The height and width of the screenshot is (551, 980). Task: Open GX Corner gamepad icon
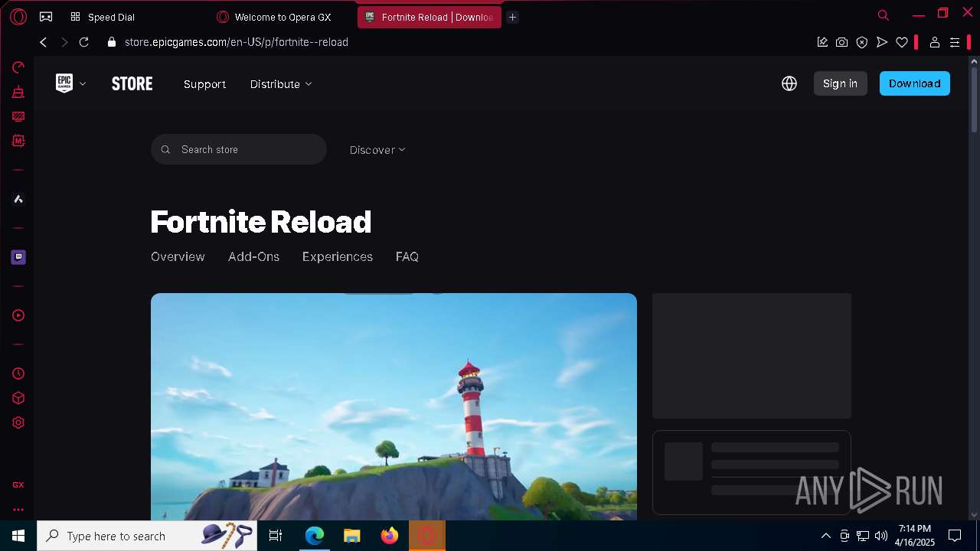click(46, 17)
